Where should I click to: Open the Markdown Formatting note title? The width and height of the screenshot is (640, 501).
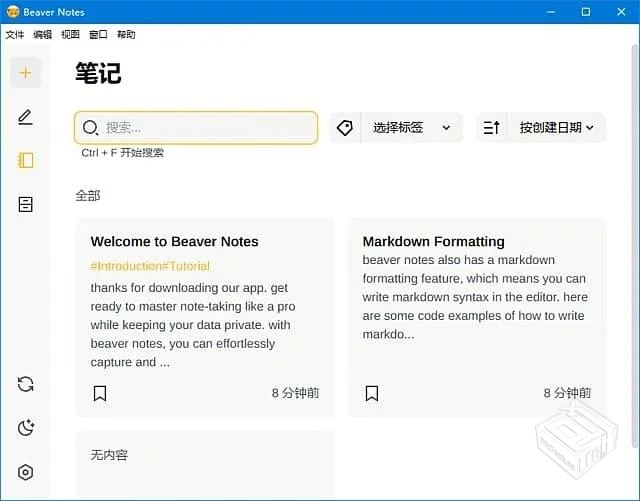433,241
